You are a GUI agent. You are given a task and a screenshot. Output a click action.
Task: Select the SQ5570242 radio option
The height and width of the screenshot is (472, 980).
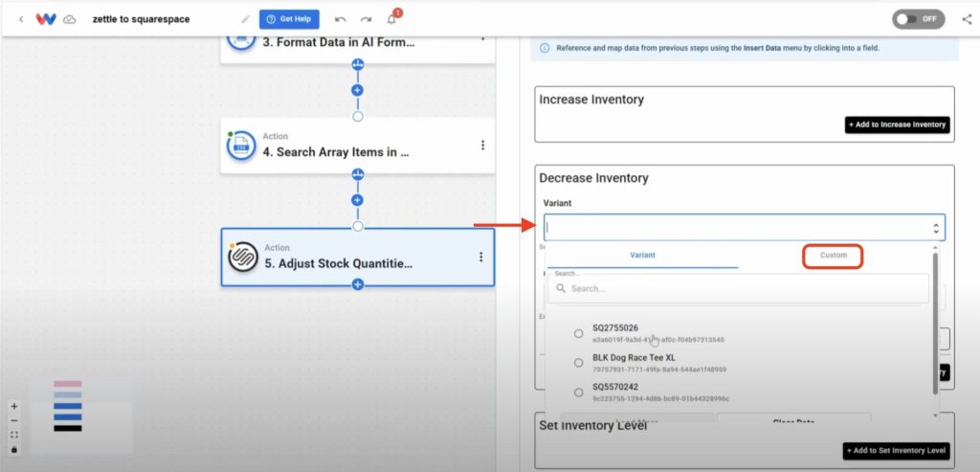pyautogui.click(x=579, y=393)
